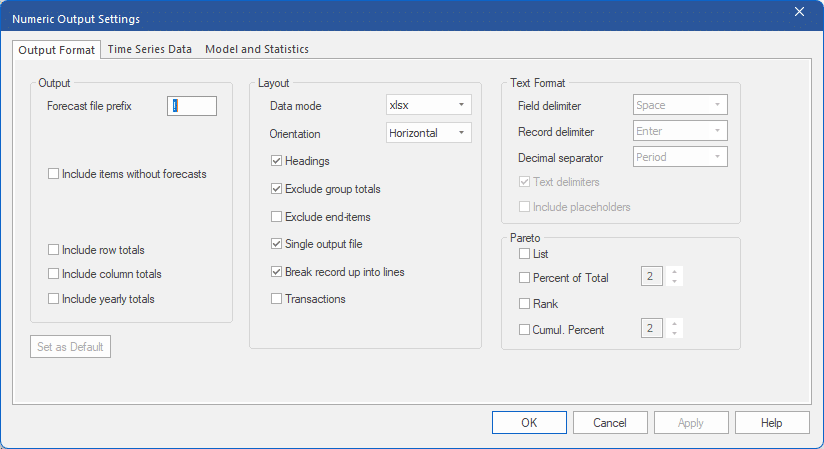824x449 pixels.
Task: Click the Apply button
Action: pyautogui.click(x=691, y=423)
